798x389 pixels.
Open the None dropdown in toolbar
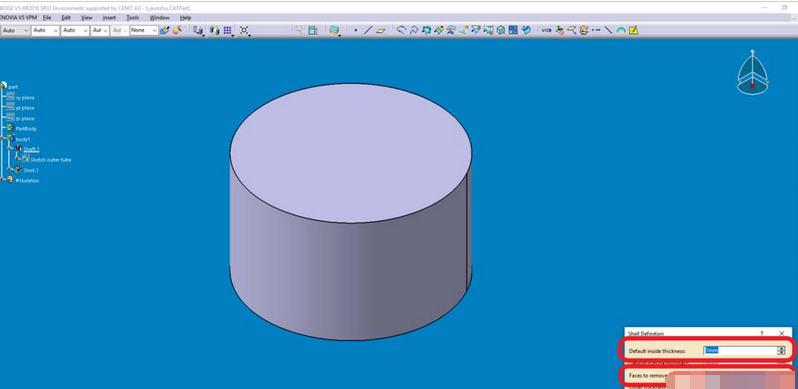(144, 31)
